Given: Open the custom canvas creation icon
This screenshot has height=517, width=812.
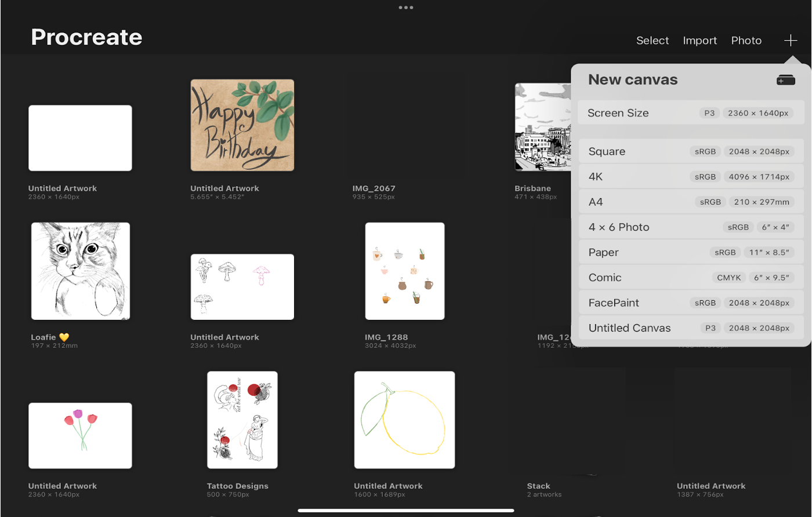Looking at the screenshot, I should pyautogui.click(x=785, y=80).
